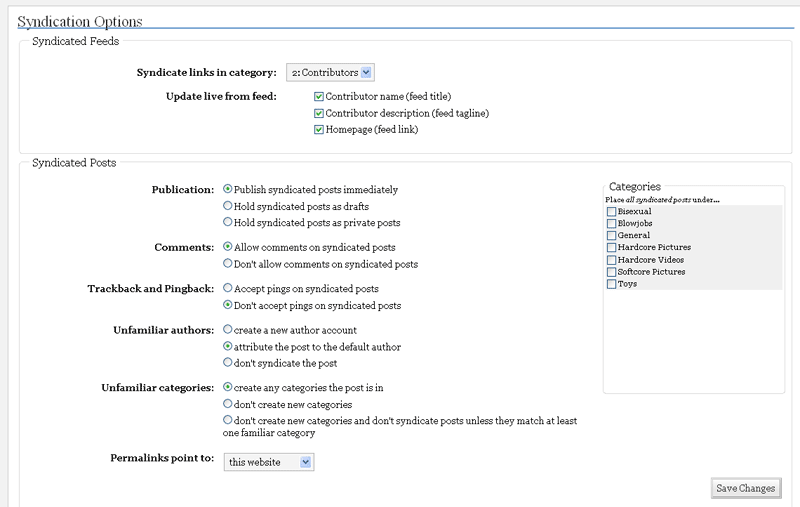
Task: Select Allow comments on syndicated posts
Action: point(228,247)
